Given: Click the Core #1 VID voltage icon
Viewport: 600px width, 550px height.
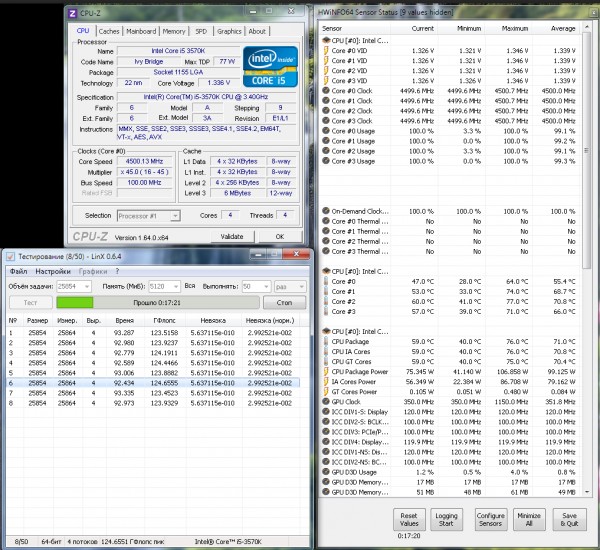Looking at the screenshot, I should pos(326,60).
